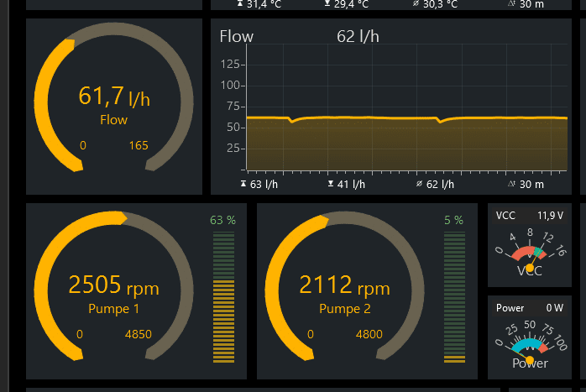The width and height of the screenshot is (586, 392).
Task: Select the 165 maximum on the Flow gauge
Action: [139, 145]
